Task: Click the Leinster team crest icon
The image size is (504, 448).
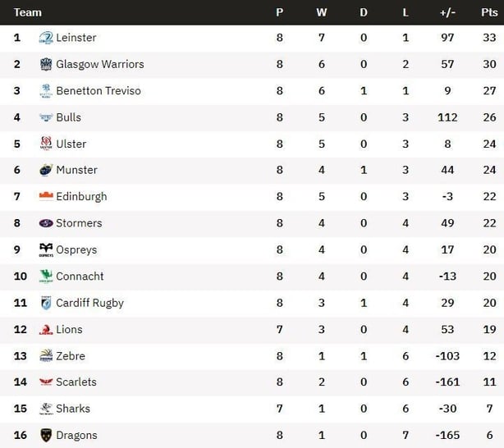Action: (x=46, y=38)
